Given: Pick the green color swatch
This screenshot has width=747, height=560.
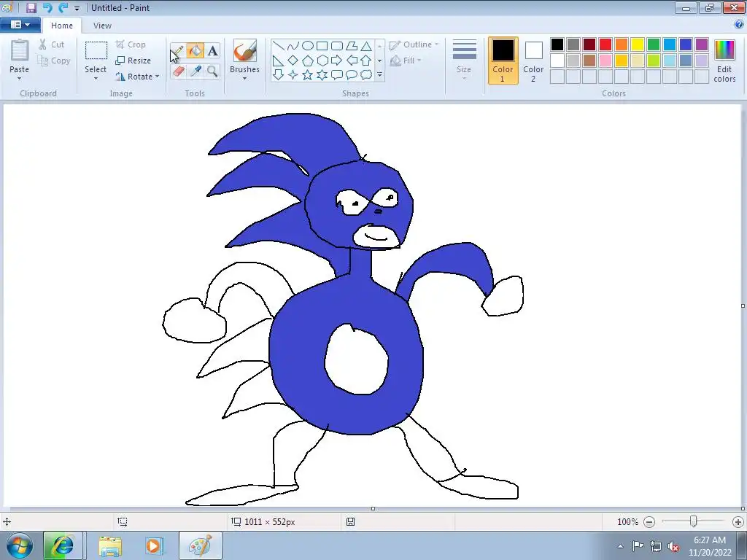Looking at the screenshot, I should point(654,44).
